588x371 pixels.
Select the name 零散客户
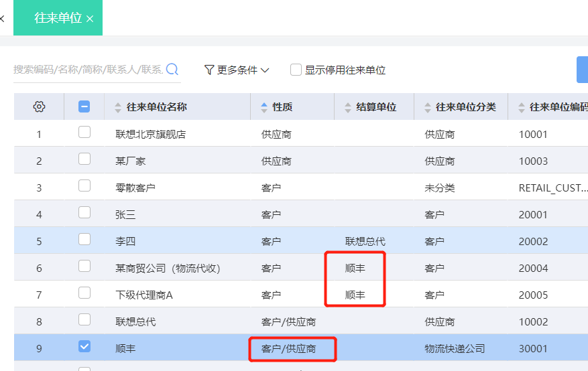pos(135,188)
